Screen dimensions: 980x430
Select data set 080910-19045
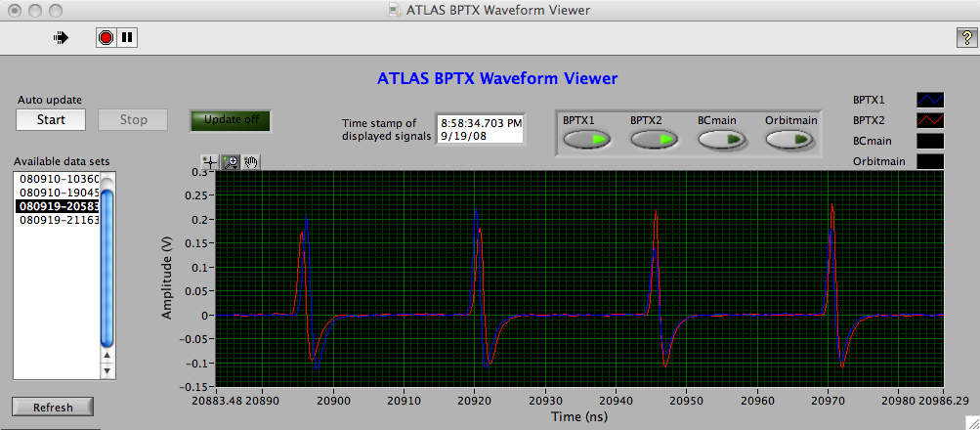pos(57,193)
